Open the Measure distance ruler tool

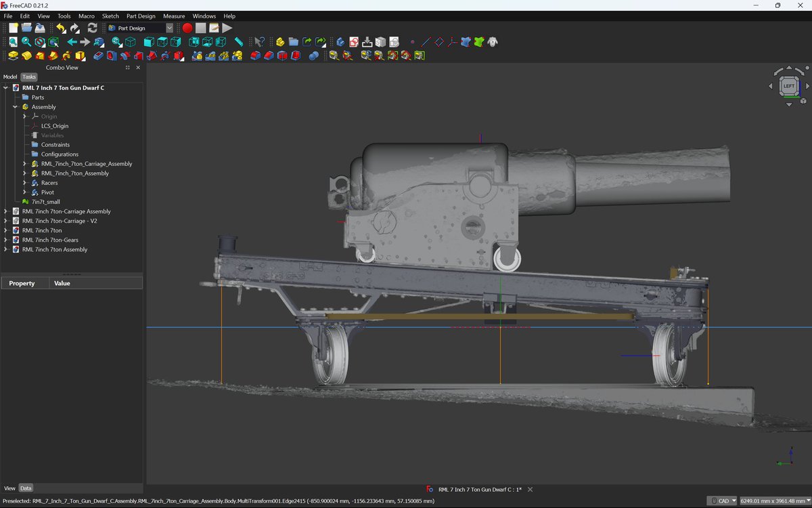coord(238,41)
